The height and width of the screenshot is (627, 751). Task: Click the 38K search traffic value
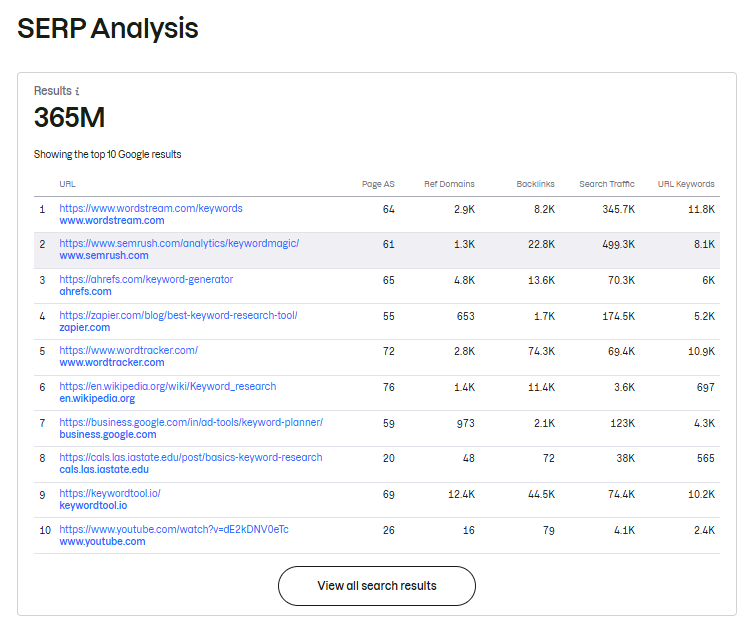[626, 458]
